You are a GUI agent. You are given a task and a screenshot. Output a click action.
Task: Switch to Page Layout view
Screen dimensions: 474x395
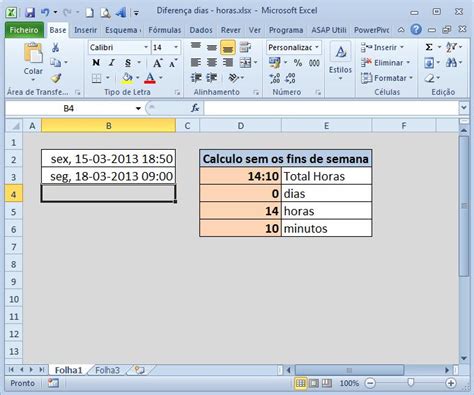[x=314, y=383]
